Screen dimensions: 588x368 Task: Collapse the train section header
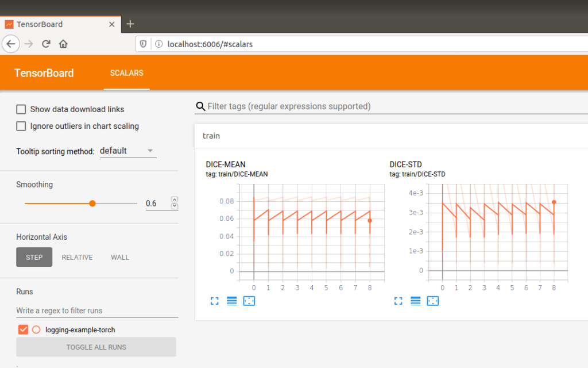click(x=391, y=136)
